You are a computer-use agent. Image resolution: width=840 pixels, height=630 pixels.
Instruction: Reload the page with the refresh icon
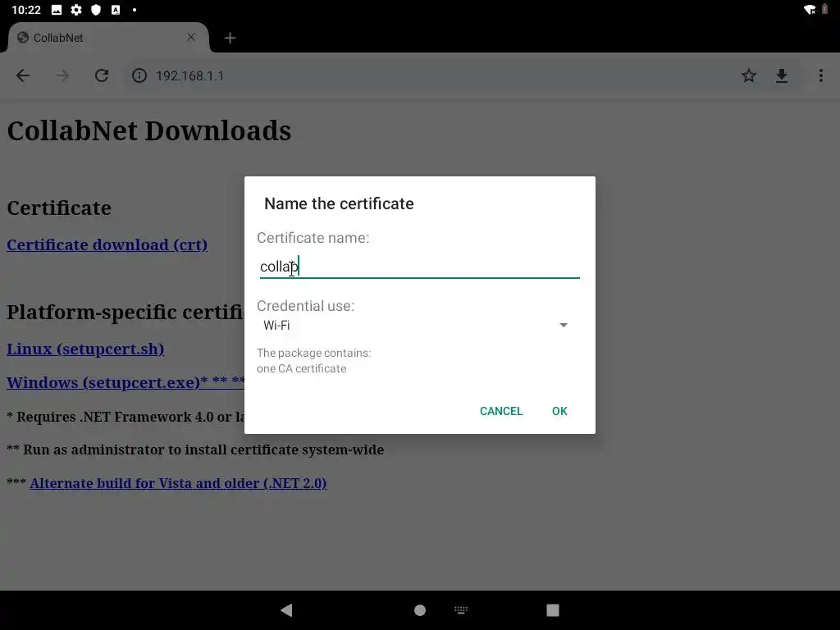(x=102, y=75)
